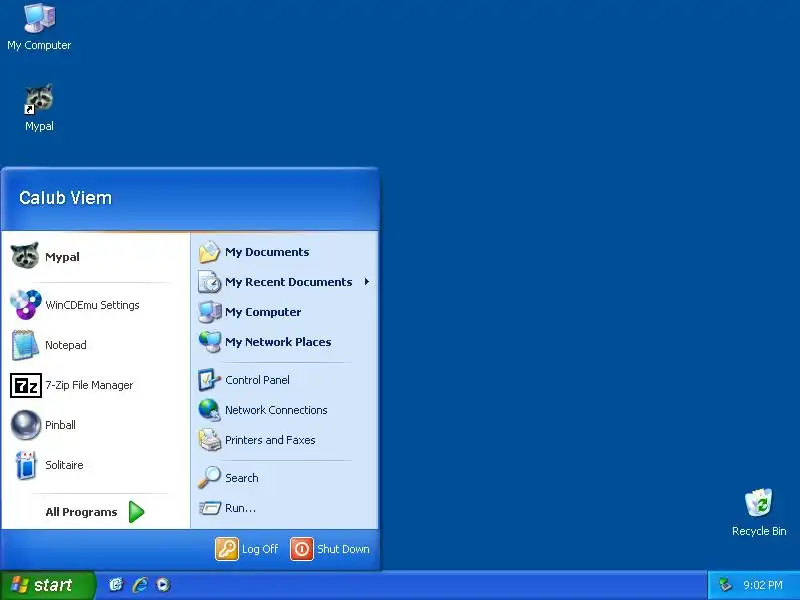Click the Shut Down power icon
This screenshot has height=600, width=800.
(x=302, y=549)
